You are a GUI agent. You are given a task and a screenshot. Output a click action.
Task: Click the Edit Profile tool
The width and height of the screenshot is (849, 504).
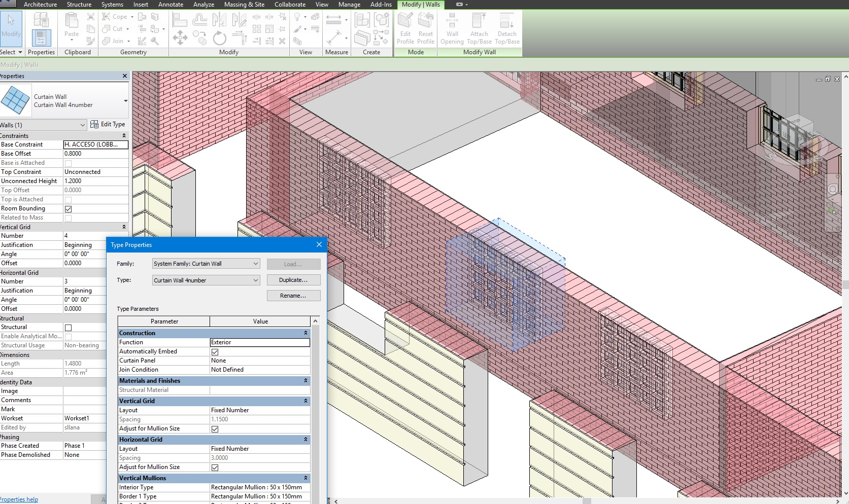click(405, 29)
